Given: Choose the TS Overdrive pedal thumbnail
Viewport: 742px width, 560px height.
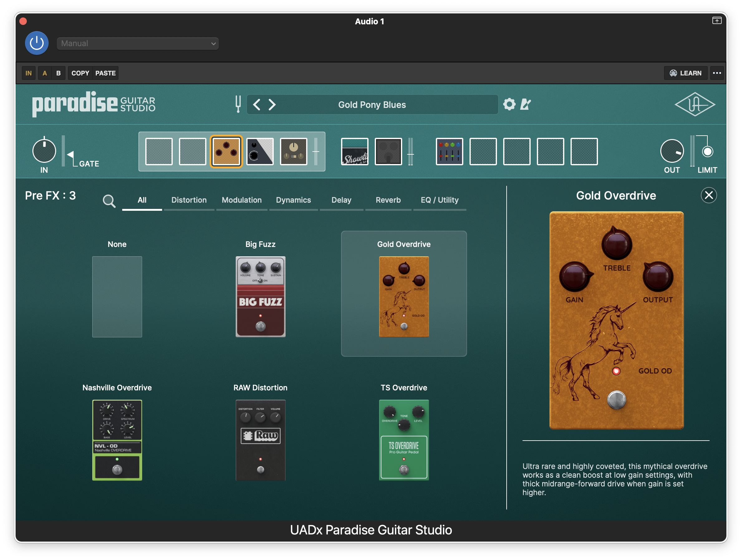Looking at the screenshot, I should [x=403, y=440].
